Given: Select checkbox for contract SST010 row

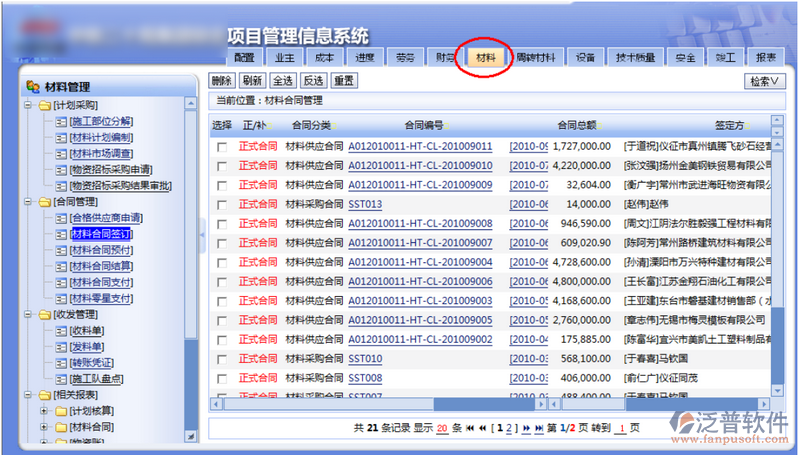Looking at the screenshot, I should (x=222, y=359).
